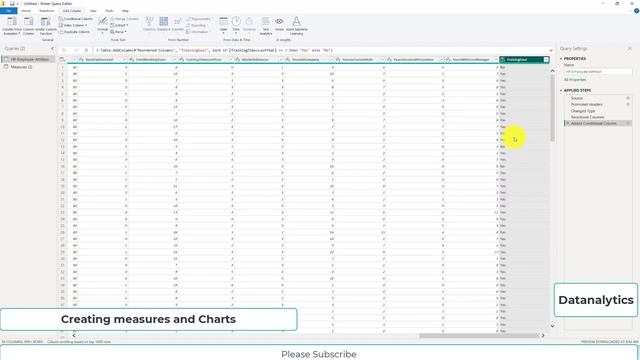Click table menu icon in grid corner

click(62, 60)
